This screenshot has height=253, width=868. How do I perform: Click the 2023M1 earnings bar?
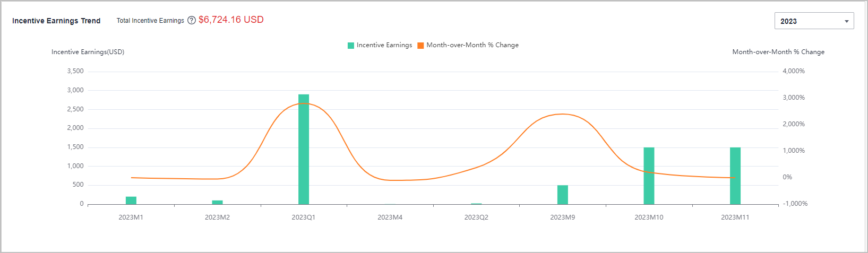[x=131, y=200]
